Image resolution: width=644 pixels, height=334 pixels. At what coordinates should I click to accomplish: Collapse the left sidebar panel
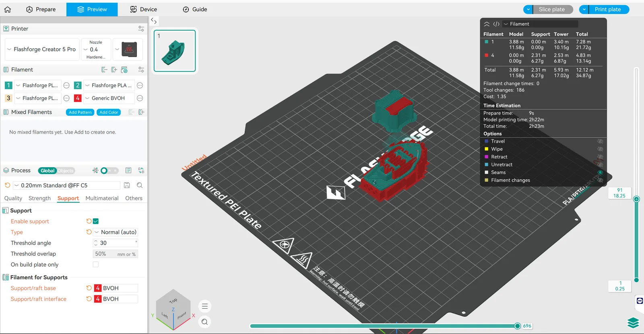(x=154, y=21)
